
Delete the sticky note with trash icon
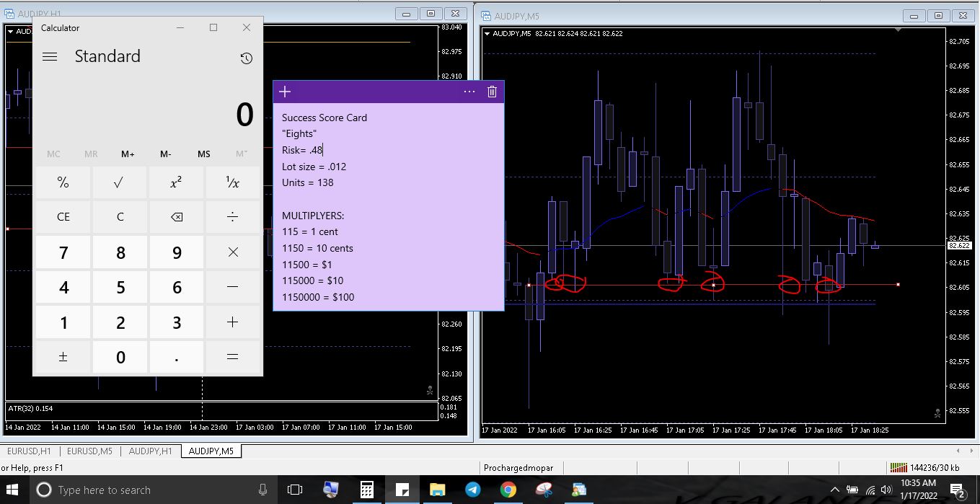pos(492,92)
